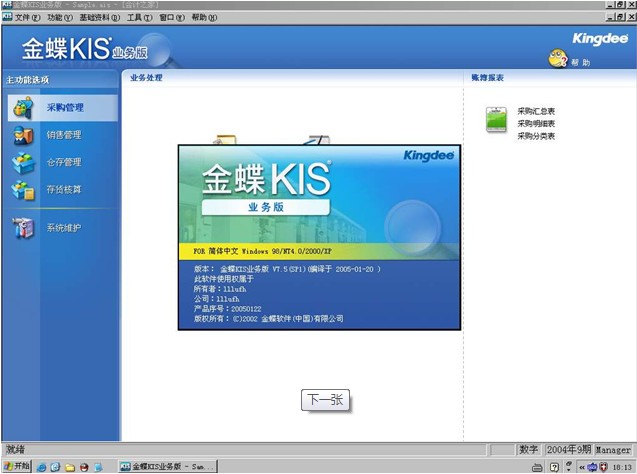This screenshot has height=474, width=637.
Task: Click the red shield tray icon
Action: (604, 467)
